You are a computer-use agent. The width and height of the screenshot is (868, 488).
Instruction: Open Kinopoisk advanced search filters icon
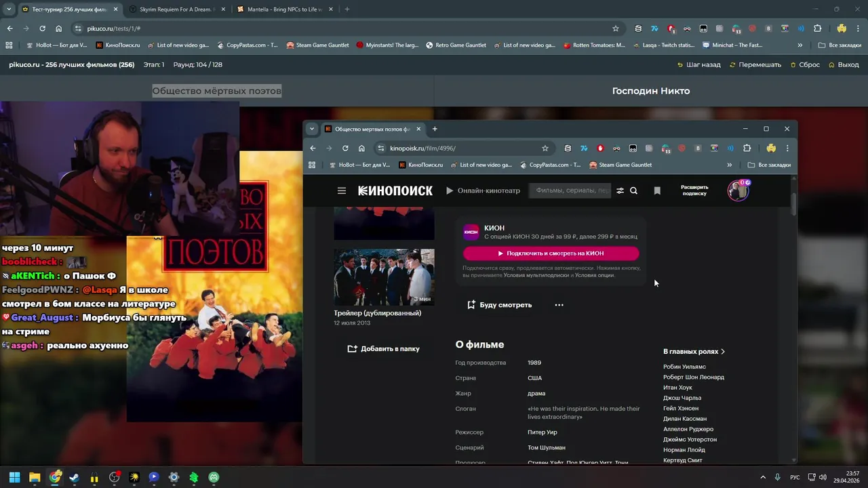(620, 190)
